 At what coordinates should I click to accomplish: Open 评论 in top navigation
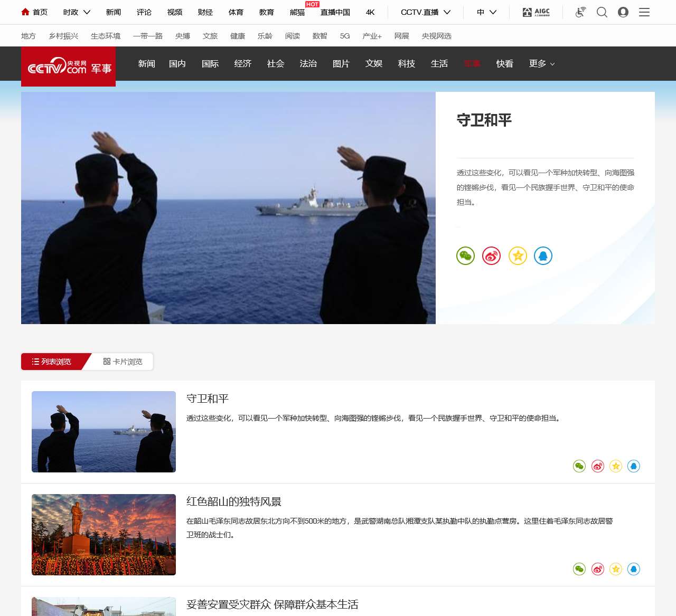point(144,12)
